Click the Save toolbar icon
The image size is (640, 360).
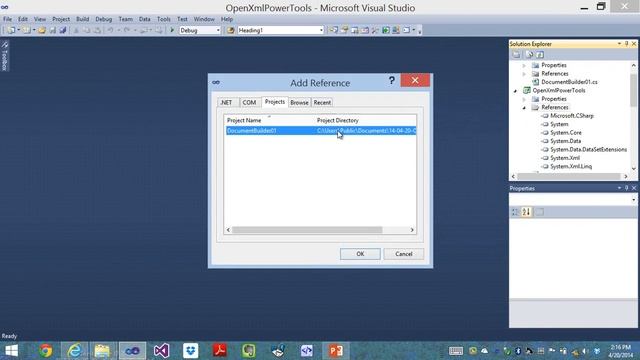pyautogui.click(x=53, y=30)
